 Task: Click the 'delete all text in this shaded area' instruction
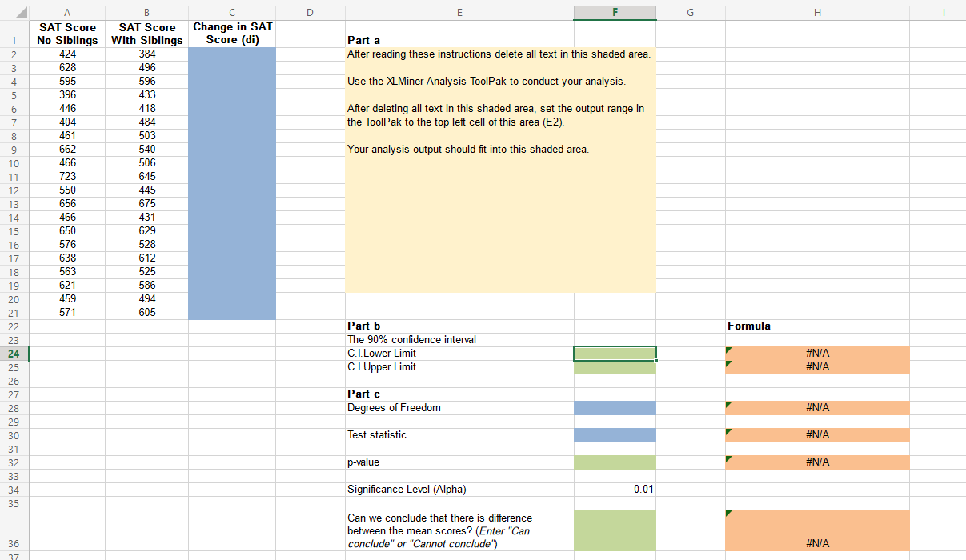click(x=499, y=54)
